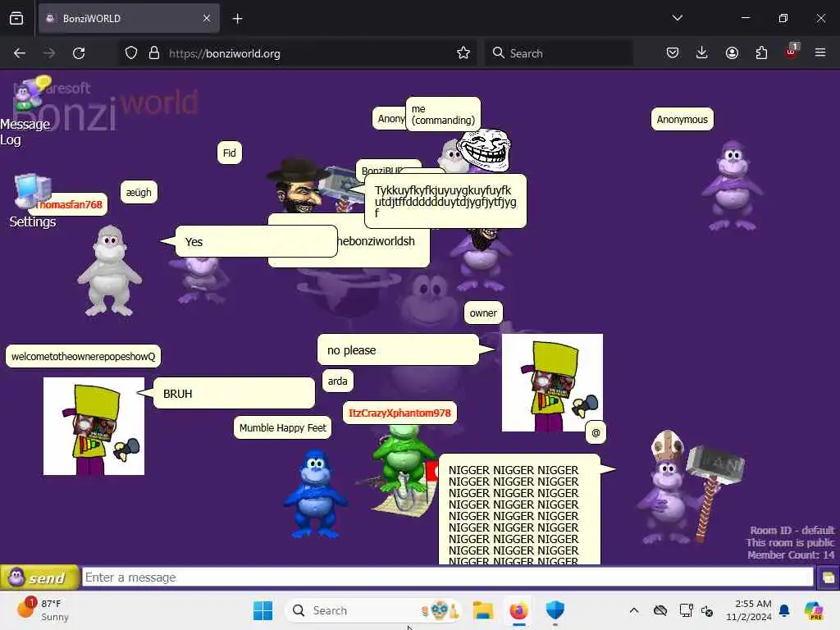Click the muted volume tray icon
Image resolution: width=840 pixels, height=630 pixels.
tap(707, 610)
